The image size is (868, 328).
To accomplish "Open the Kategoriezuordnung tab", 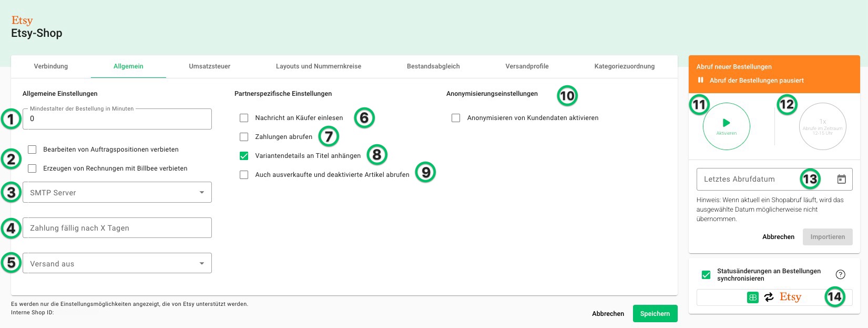I will tap(625, 66).
